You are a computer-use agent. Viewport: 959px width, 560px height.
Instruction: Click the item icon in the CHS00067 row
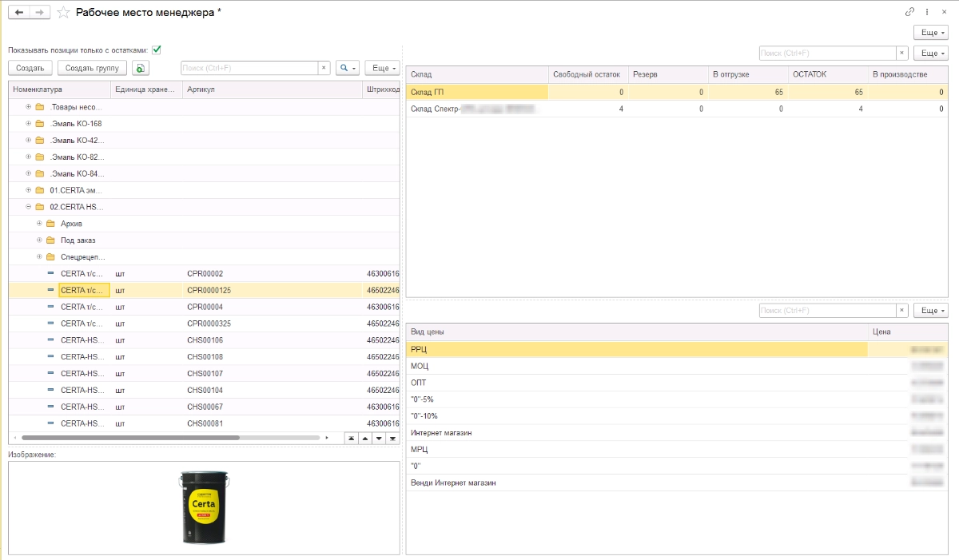click(51, 407)
